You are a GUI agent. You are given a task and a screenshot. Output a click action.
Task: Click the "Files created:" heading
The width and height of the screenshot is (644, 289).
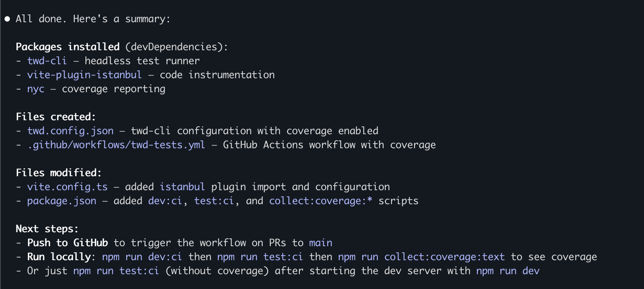[56, 117]
